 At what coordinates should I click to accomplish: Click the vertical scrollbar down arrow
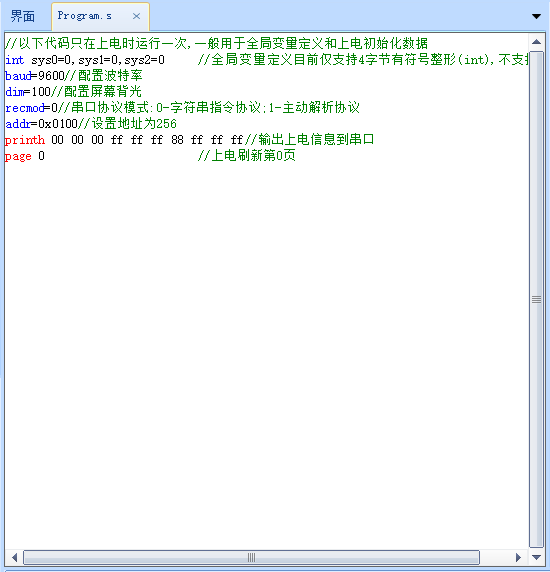pyautogui.click(x=536, y=557)
